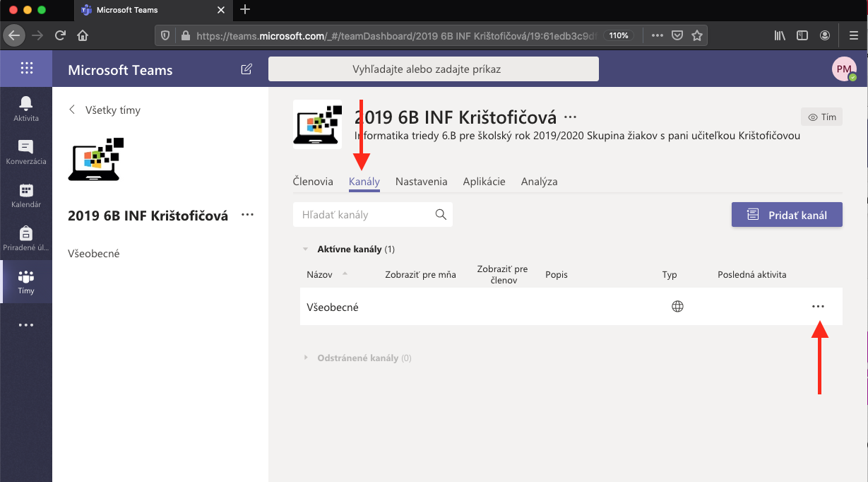Screen dimensions: 868x482
Task: Open Konverzácia chat in sidebar
Action: (26, 152)
